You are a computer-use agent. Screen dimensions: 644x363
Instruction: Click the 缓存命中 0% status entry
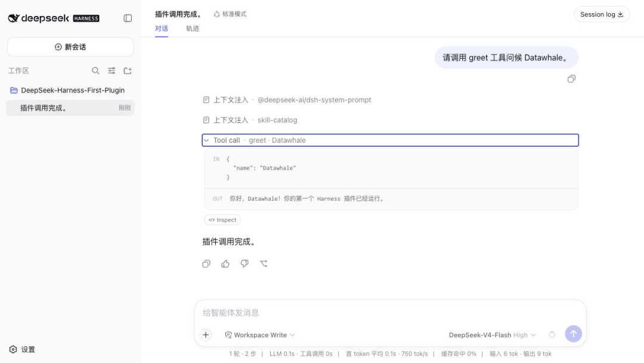tap(459, 354)
